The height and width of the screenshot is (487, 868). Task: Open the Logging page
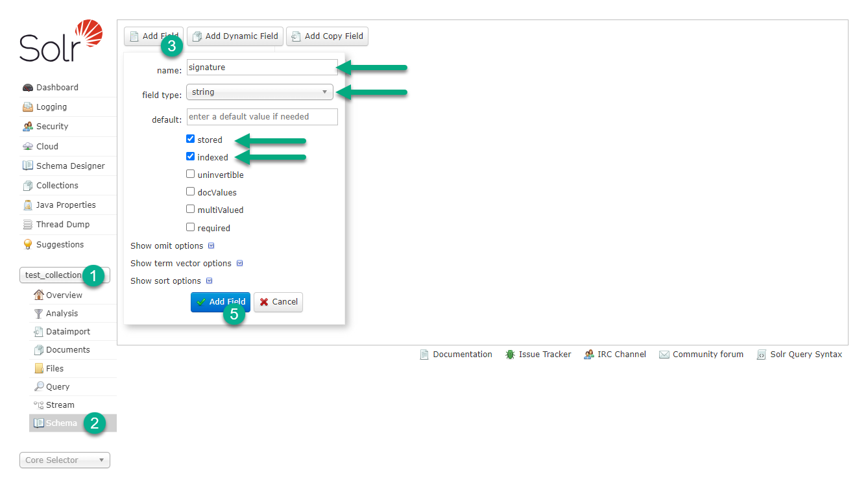pos(51,106)
